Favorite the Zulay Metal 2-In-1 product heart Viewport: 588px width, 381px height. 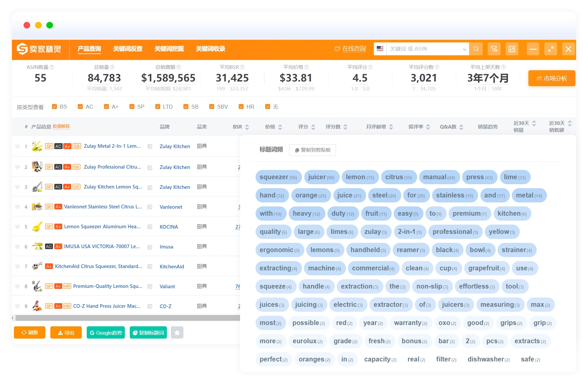coord(18,146)
